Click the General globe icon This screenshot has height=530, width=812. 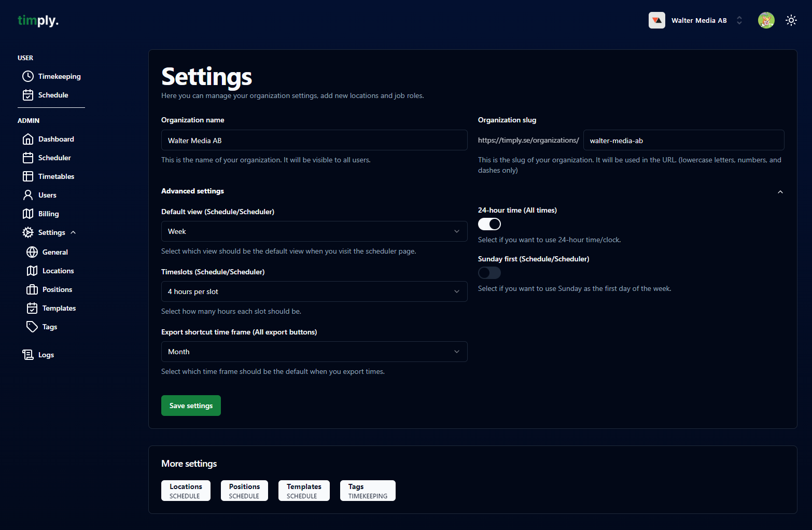[32, 252]
